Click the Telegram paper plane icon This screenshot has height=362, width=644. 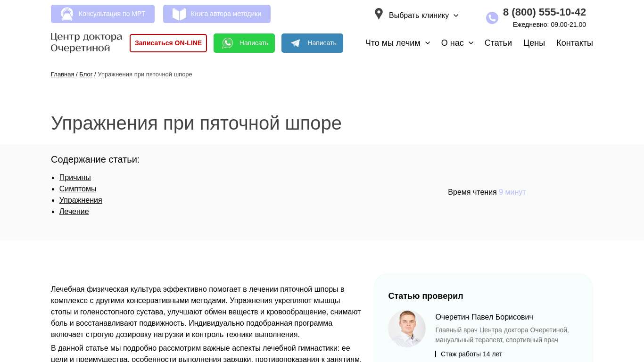click(x=296, y=43)
